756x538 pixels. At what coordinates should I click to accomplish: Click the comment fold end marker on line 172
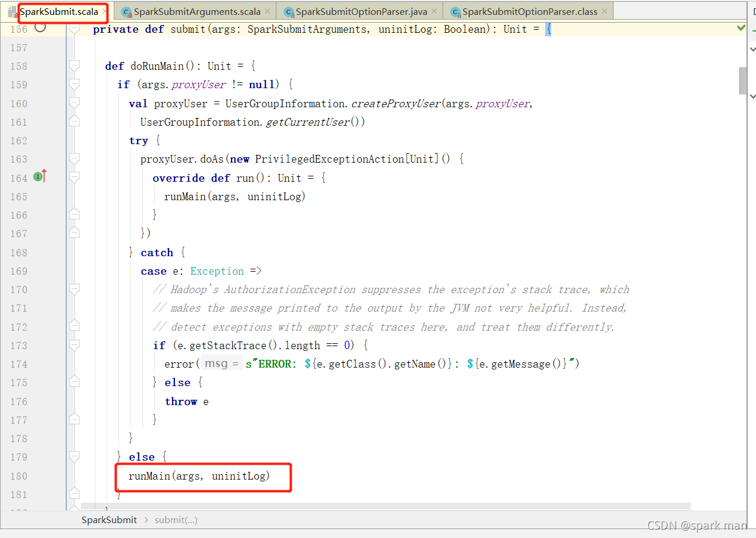(74, 326)
